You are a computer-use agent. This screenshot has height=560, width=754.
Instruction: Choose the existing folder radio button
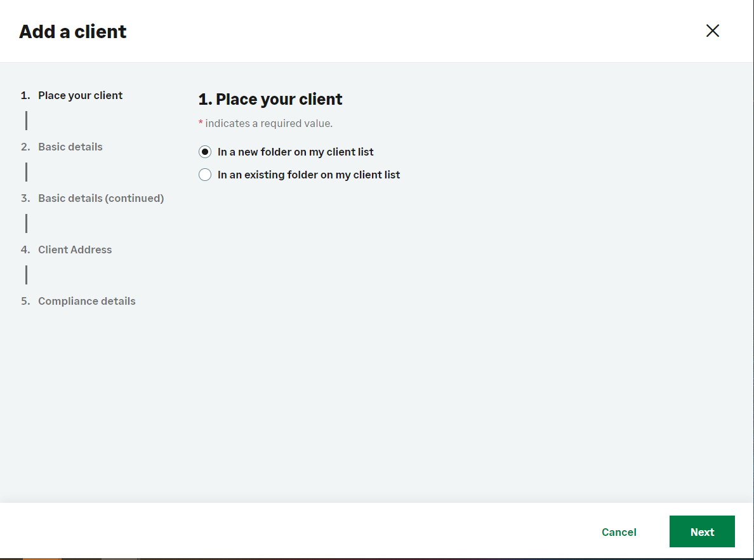coord(205,175)
